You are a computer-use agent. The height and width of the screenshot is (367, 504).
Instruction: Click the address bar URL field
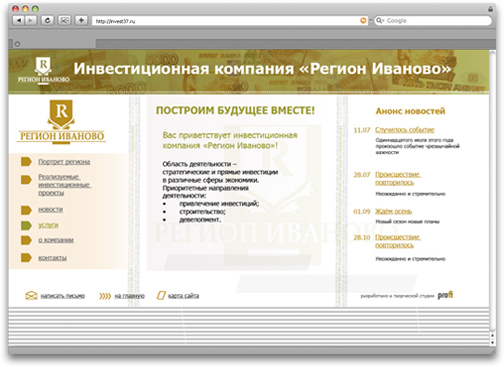coord(227,21)
